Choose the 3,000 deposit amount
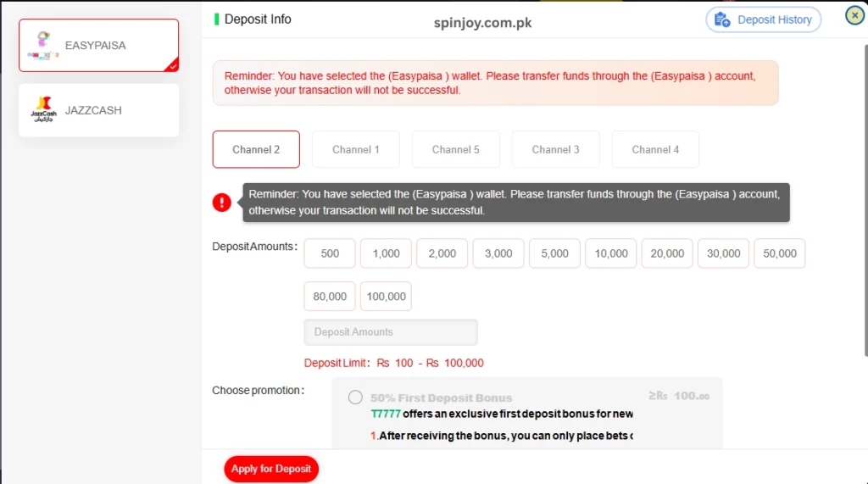 [x=498, y=253]
